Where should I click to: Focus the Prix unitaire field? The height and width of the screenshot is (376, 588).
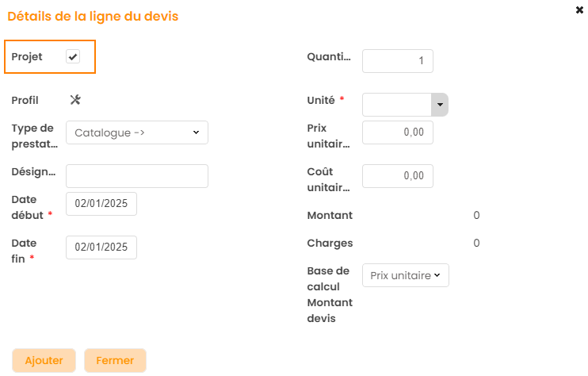397,132
